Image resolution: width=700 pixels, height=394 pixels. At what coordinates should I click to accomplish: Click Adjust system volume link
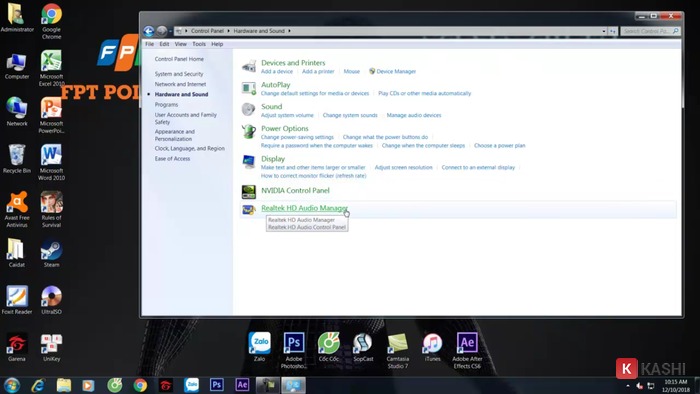pos(287,115)
